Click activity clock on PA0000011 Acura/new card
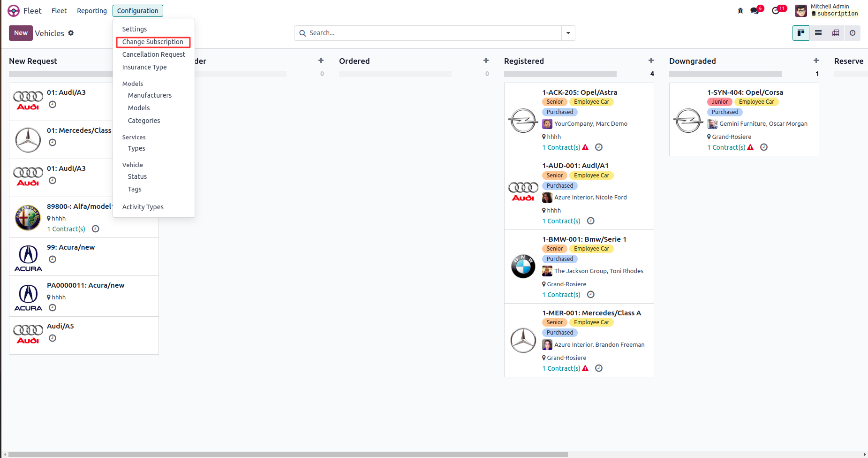The height and width of the screenshot is (458, 868). pyautogui.click(x=53, y=307)
